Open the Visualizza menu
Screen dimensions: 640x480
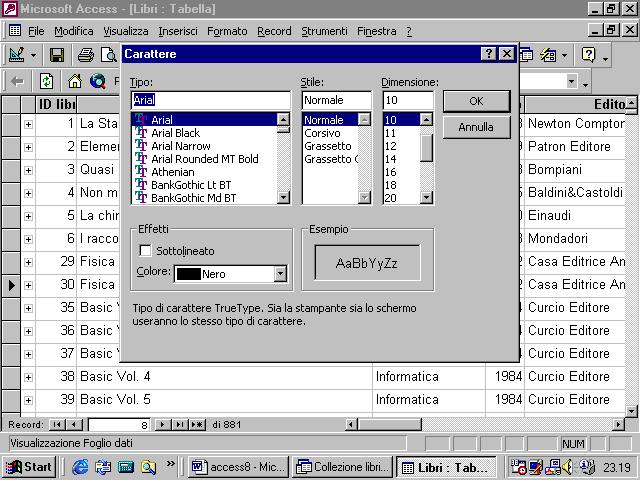pyautogui.click(x=126, y=31)
